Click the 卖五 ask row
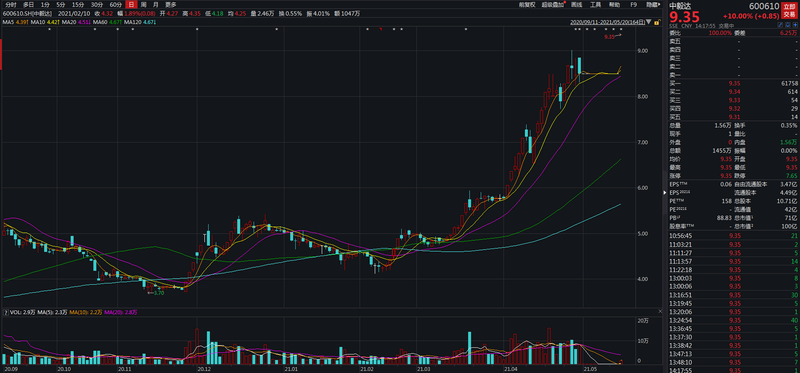800x373 pixels. pyautogui.click(x=733, y=41)
